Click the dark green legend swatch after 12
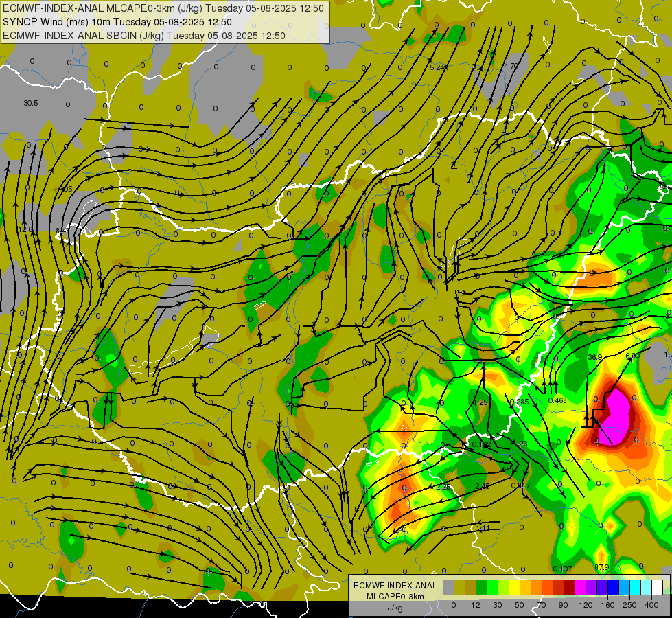This screenshot has height=618, width=672. pyautogui.click(x=482, y=587)
